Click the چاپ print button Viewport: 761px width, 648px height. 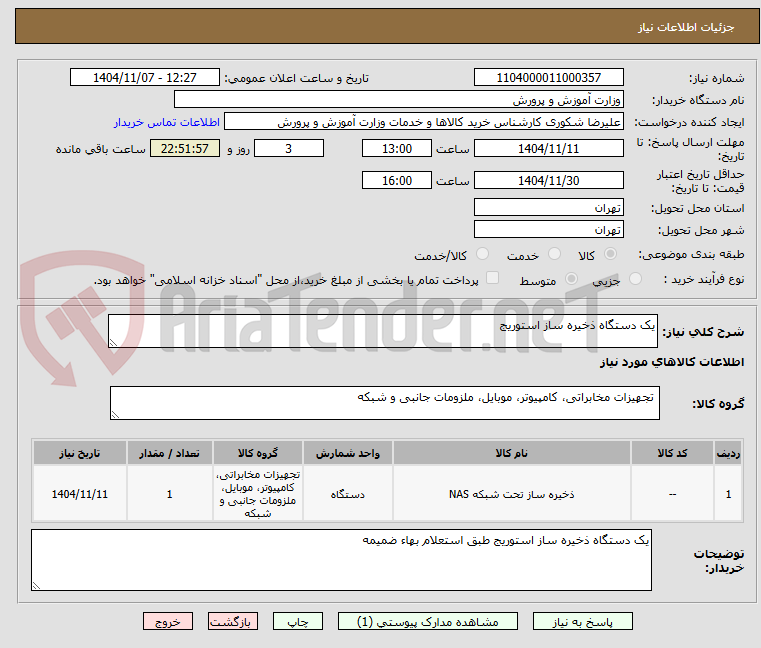[x=298, y=621]
